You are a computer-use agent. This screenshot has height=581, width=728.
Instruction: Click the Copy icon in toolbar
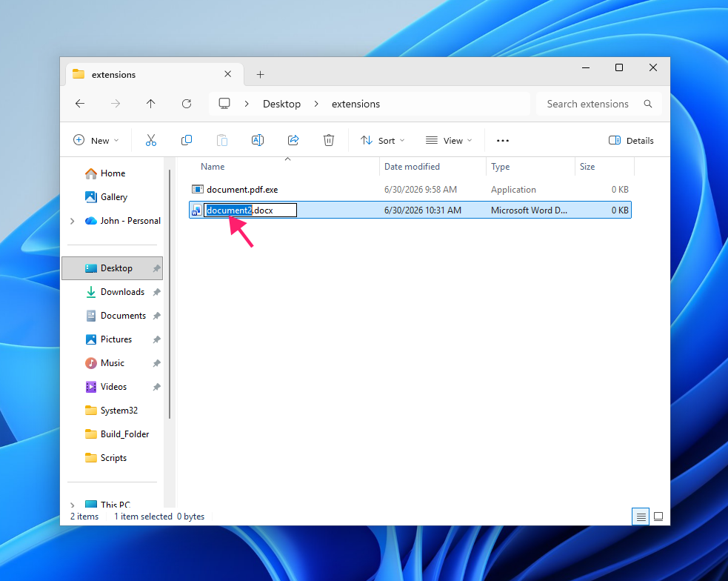187,140
